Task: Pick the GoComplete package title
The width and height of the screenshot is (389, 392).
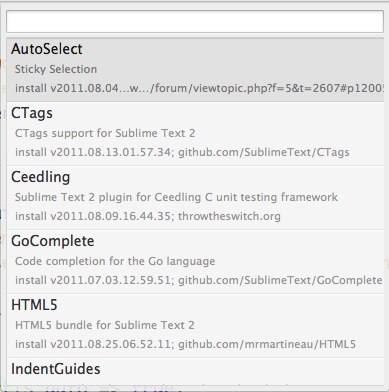Action: click(53, 241)
